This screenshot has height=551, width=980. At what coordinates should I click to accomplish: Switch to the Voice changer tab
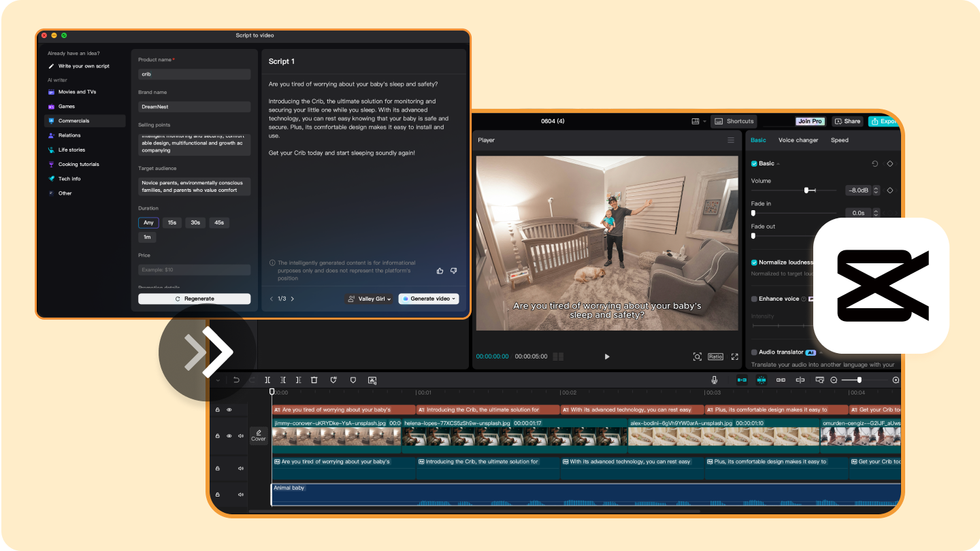pyautogui.click(x=798, y=140)
